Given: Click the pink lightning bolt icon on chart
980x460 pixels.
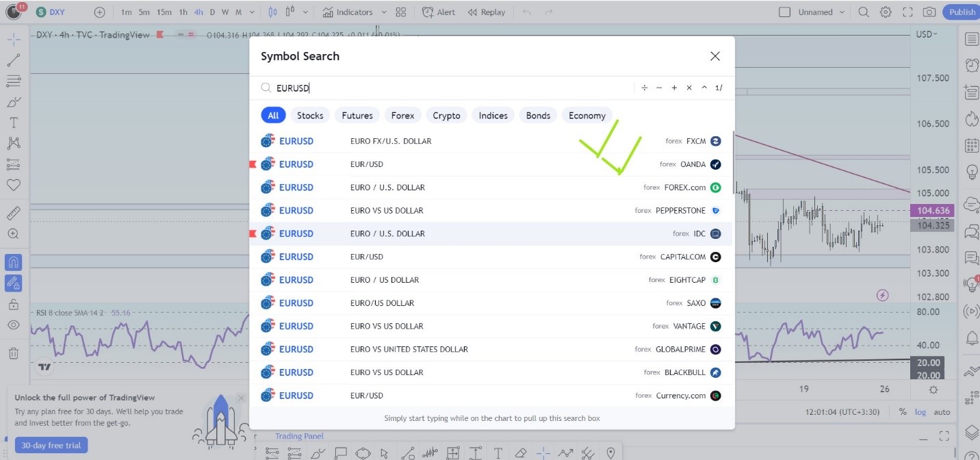Looking at the screenshot, I should [883, 295].
